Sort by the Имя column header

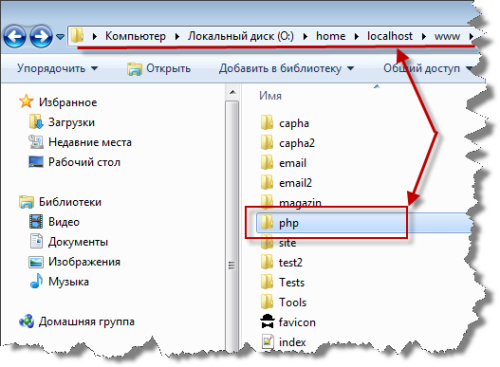click(x=270, y=96)
